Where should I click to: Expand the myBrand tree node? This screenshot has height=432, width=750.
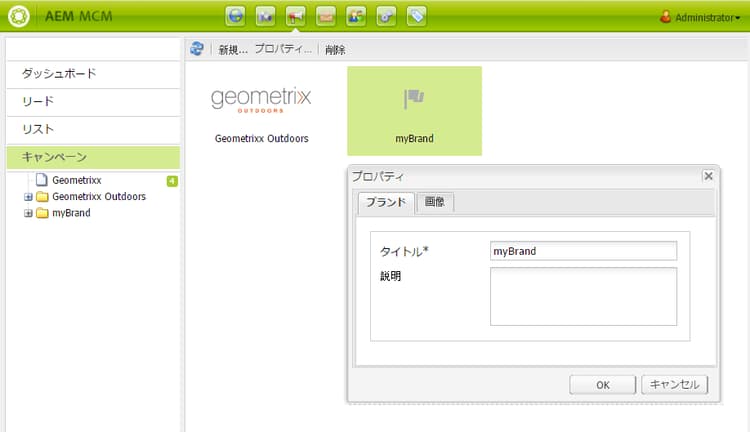point(28,213)
